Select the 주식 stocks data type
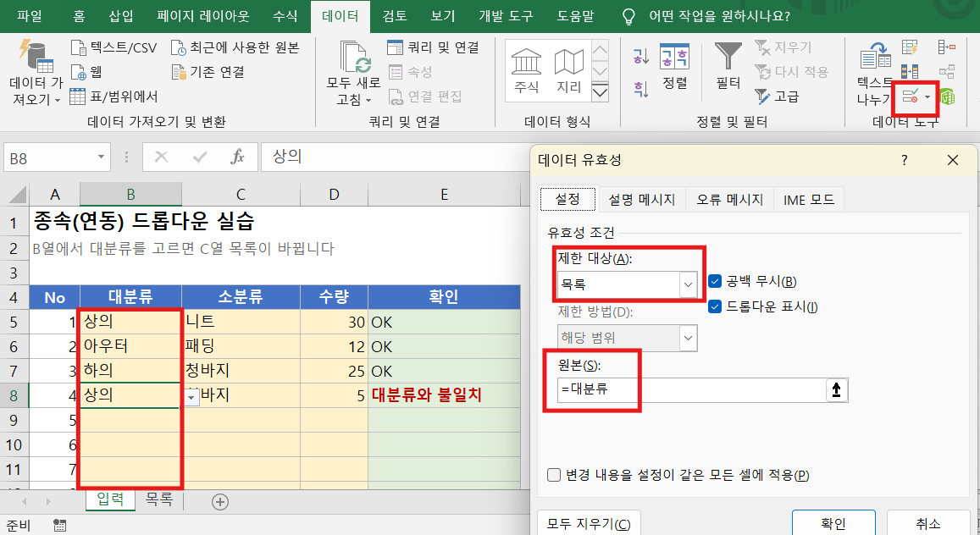This screenshot has width=980, height=535. tap(526, 71)
